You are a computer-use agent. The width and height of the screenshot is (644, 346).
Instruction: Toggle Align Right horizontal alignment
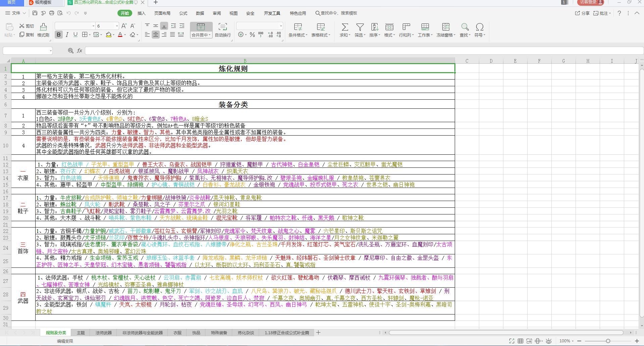164,35
